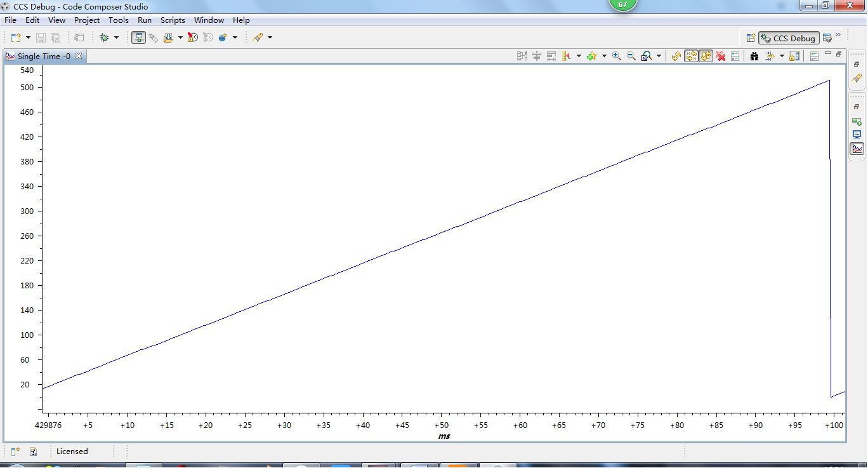
Task: Toggle the connect target toolbar button
Action: (x=139, y=38)
